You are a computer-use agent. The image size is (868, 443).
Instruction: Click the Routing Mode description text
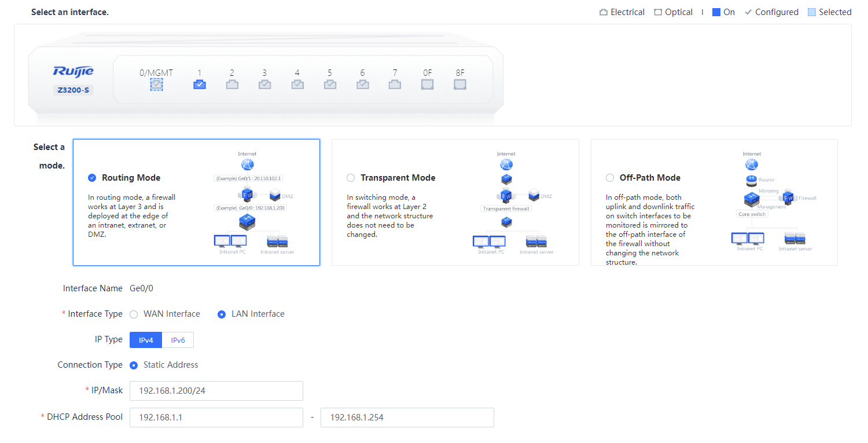coord(131,216)
